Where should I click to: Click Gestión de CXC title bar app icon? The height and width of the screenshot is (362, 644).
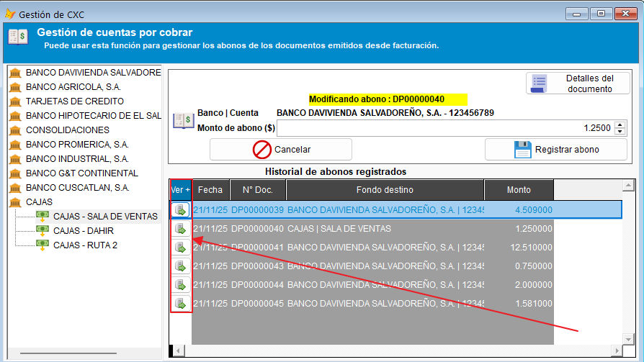[10, 14]
